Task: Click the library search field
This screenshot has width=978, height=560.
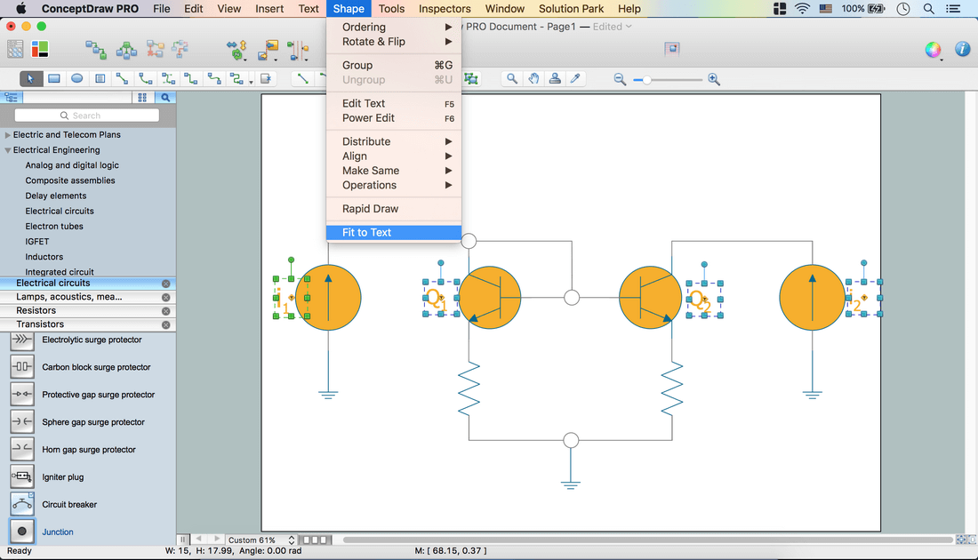Action: coord(87,116)
